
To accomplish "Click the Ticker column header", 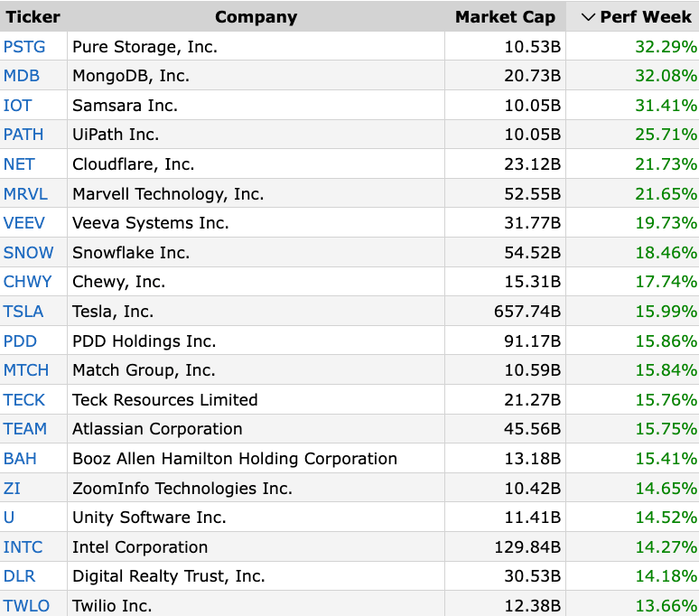I will (33, 17).
